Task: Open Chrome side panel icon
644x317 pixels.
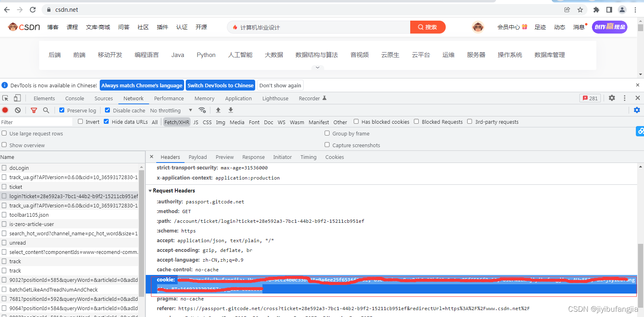Action: [609, 10]
